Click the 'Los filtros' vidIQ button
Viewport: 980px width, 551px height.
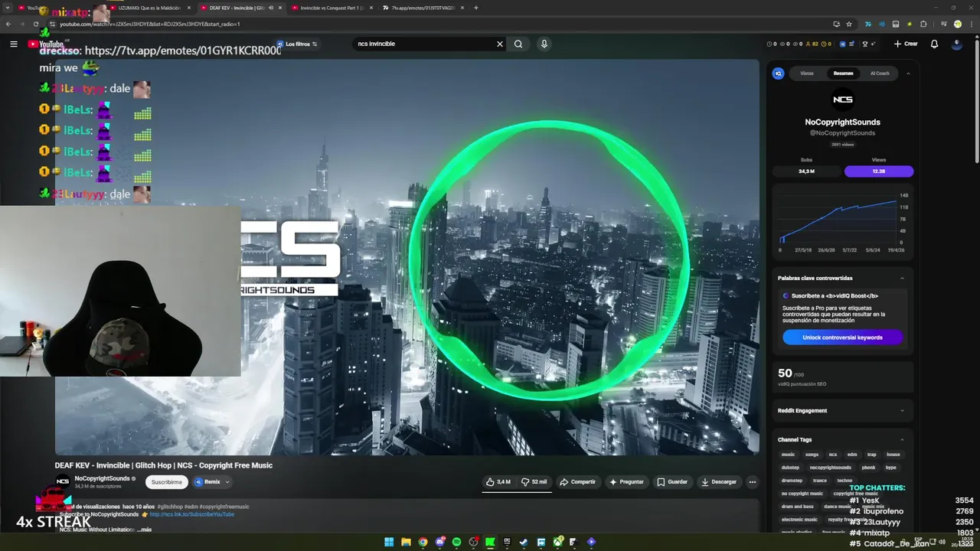pyautogui.click(x=297, y=44)
